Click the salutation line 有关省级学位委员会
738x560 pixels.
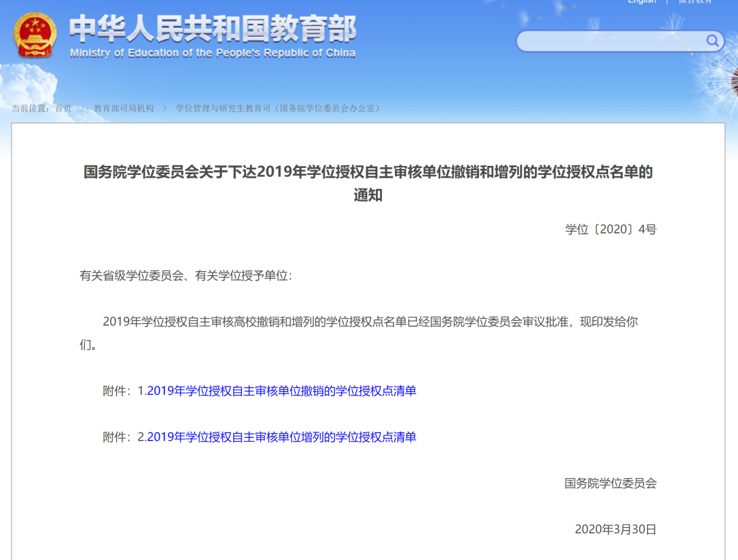tap(186, 276)
